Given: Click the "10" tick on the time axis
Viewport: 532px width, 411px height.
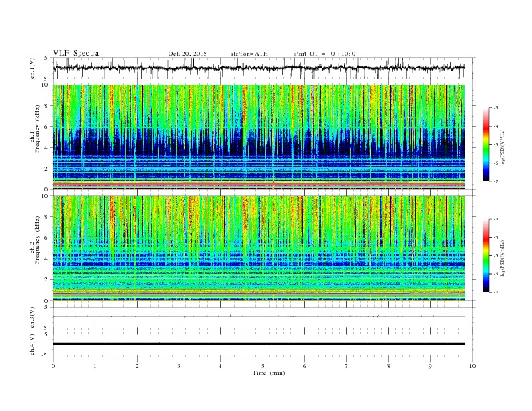Looking at the screenshot, I should click(472, 366).
